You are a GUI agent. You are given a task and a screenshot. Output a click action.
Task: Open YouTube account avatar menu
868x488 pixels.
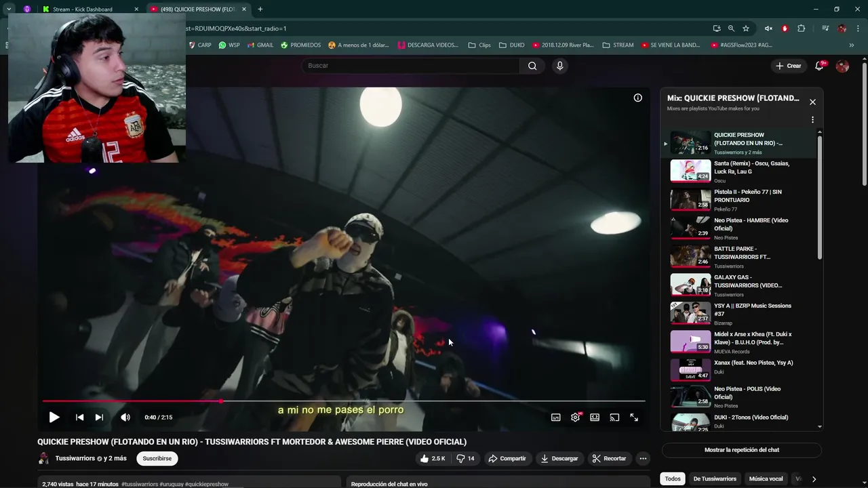[842, 66]
